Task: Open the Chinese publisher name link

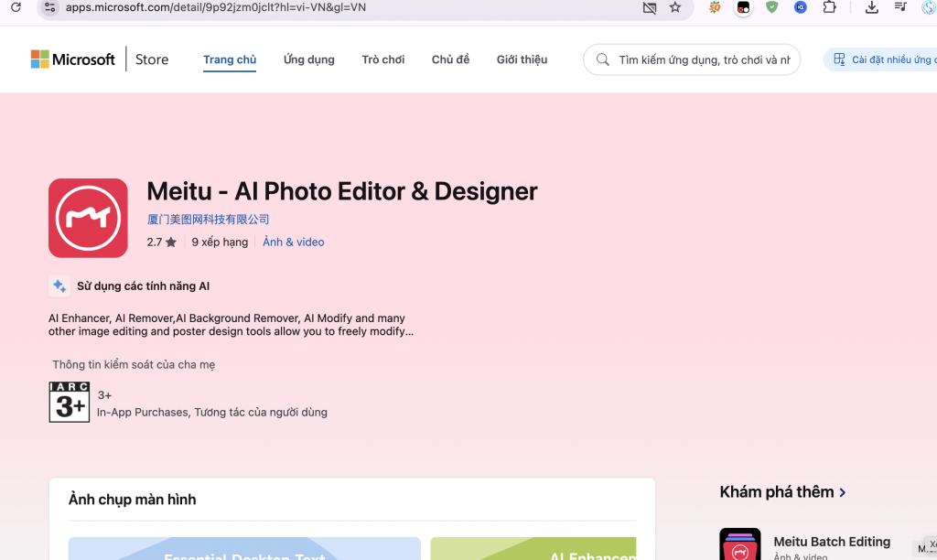Action: click(x=208, y=220)
